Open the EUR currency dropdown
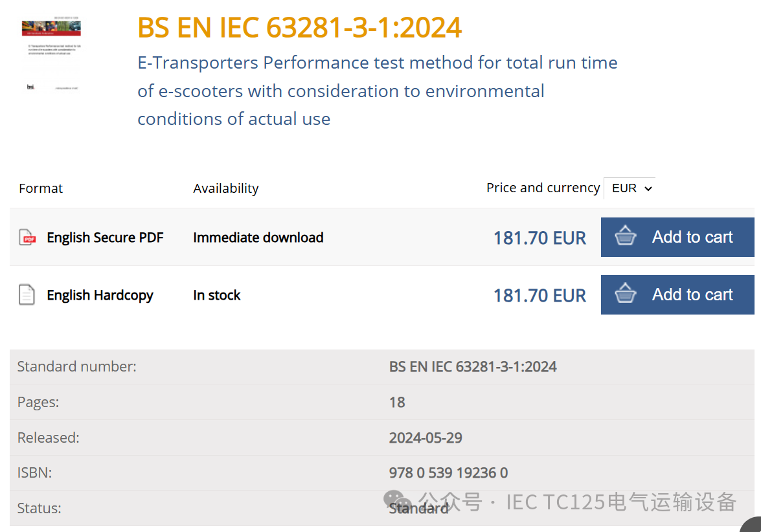The height and width of the screenshot is (532, 761). [x=630, y=188]
